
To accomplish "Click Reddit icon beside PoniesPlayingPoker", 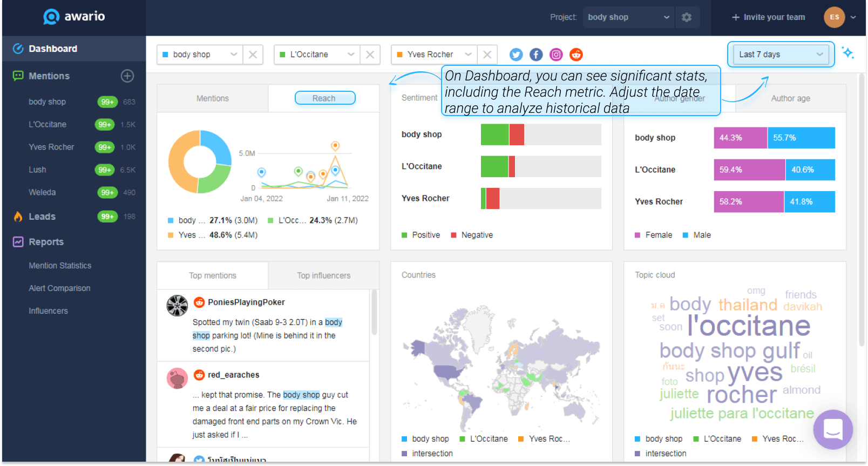I will click(199, 302).
